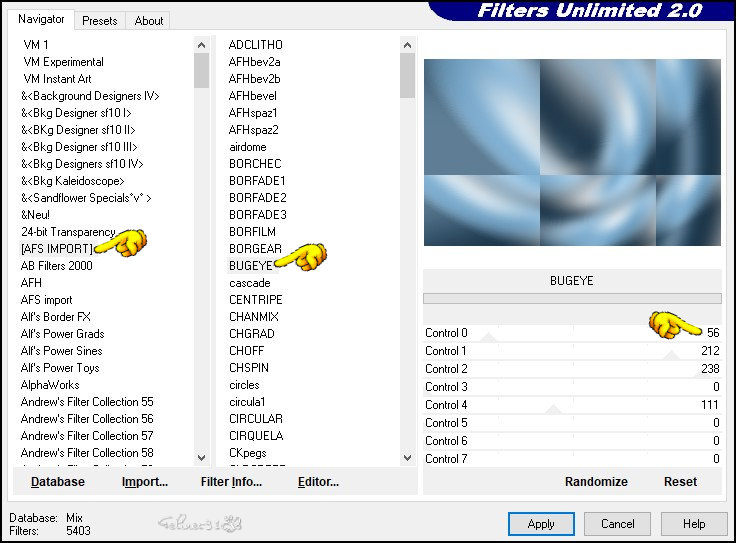Select Andrew's Filter Collection 55
This screenshot has width=736, height=543.
point(87,402)
